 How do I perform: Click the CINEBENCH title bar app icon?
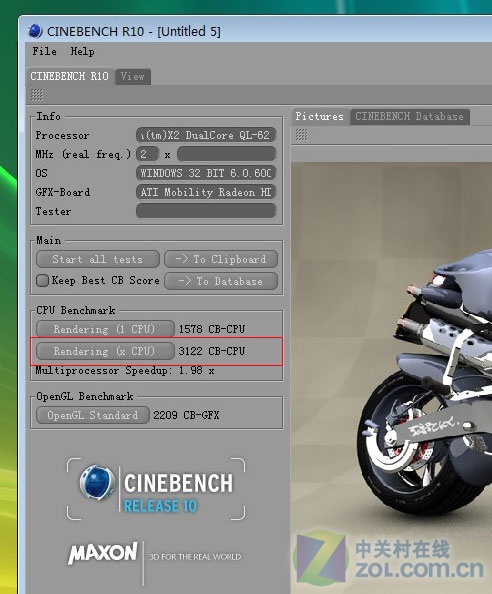[x=35, y=31]
